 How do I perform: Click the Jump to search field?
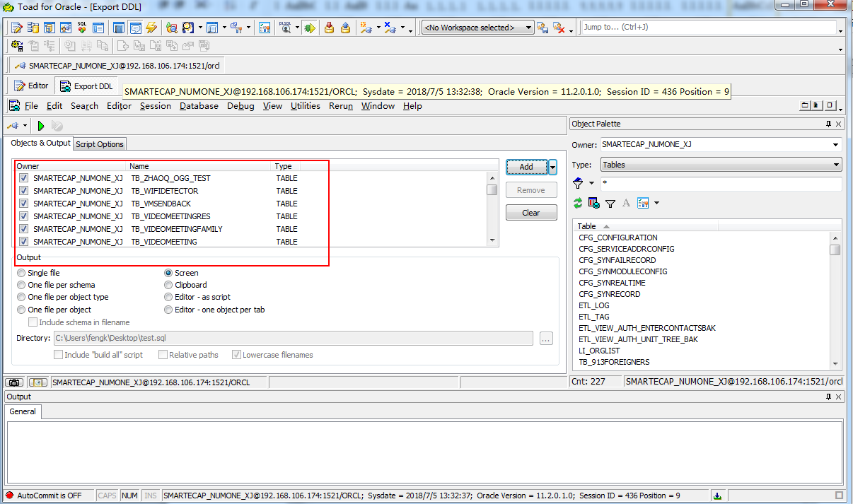[x=708, y=28]
